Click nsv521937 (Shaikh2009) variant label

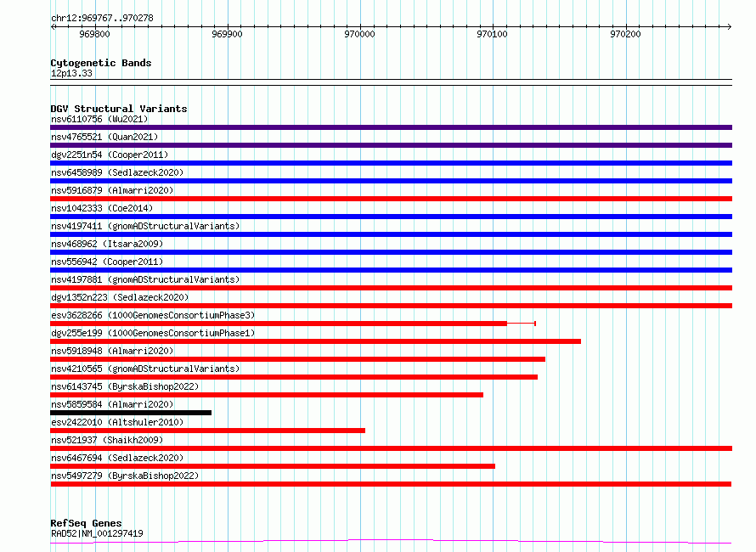[x=107, y=440]
